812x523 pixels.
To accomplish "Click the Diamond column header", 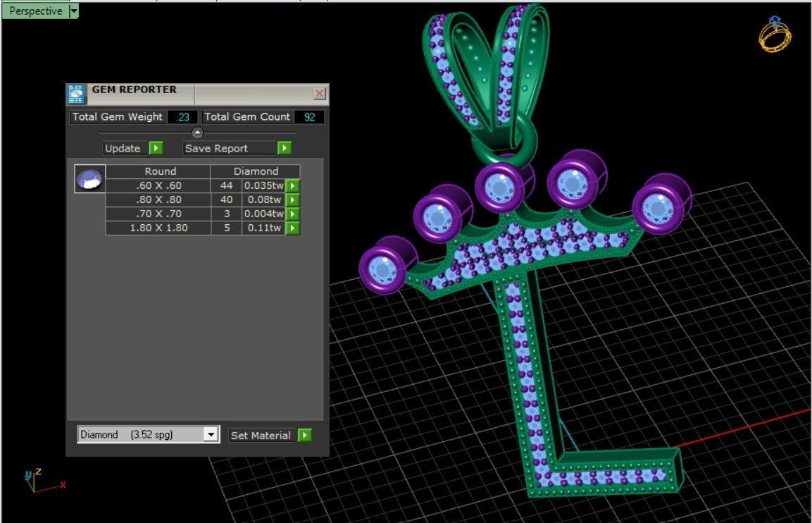I will pyautogui.click(x=256, y=171).
